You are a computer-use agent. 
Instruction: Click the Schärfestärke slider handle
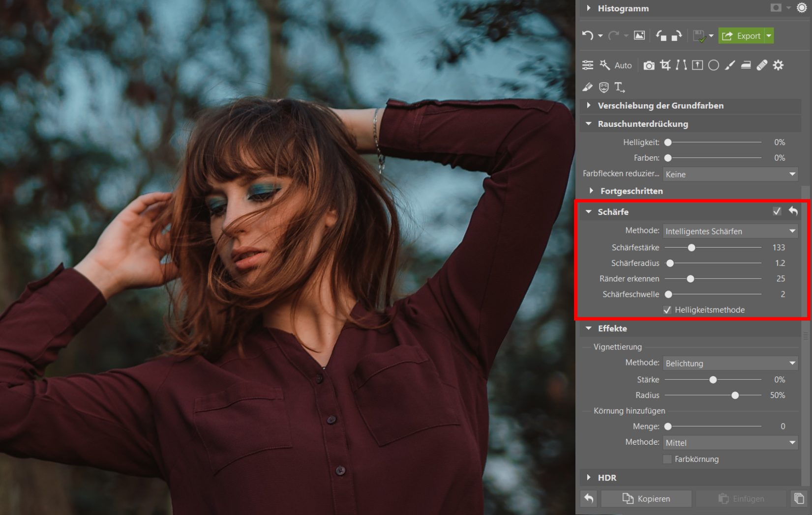point(692,248)
